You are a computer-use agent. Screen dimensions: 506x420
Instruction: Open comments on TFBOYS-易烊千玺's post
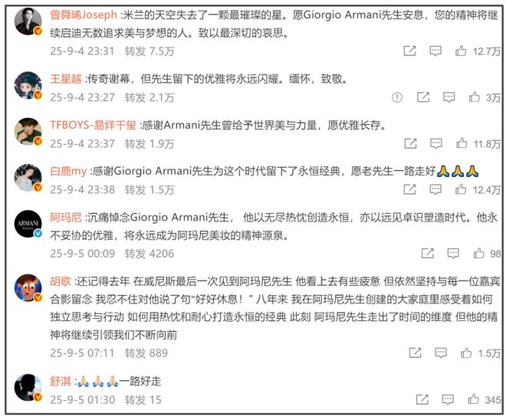(436, 143)
